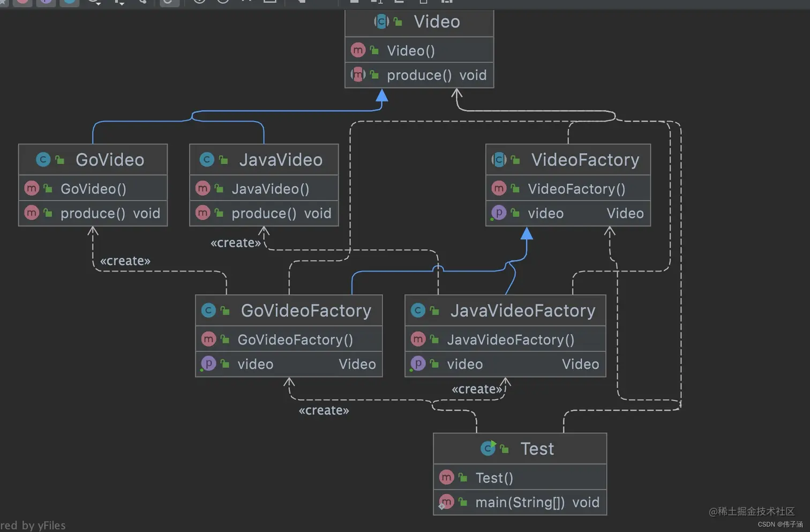The width and height of the screenshot is (810, 532).
Task: Click the Video return type in GoVideoFactory
Action: coord(357,364)
